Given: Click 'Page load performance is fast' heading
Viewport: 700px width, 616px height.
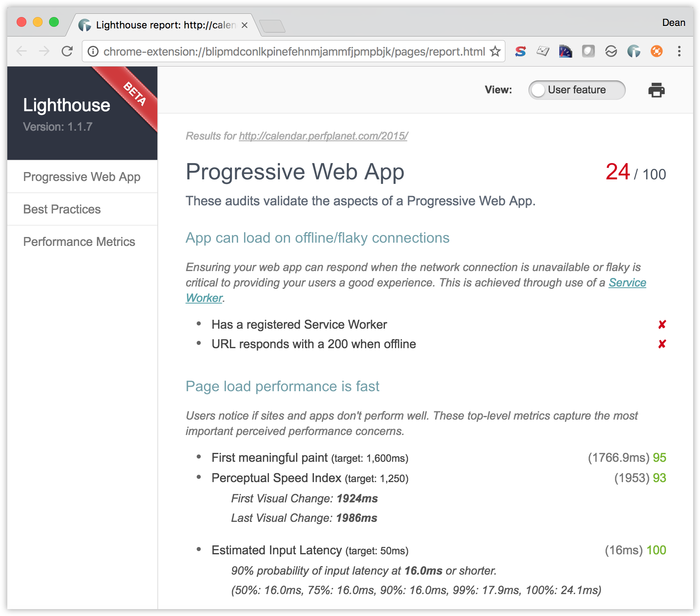Looking at the screenshot, I should point(282,387).
